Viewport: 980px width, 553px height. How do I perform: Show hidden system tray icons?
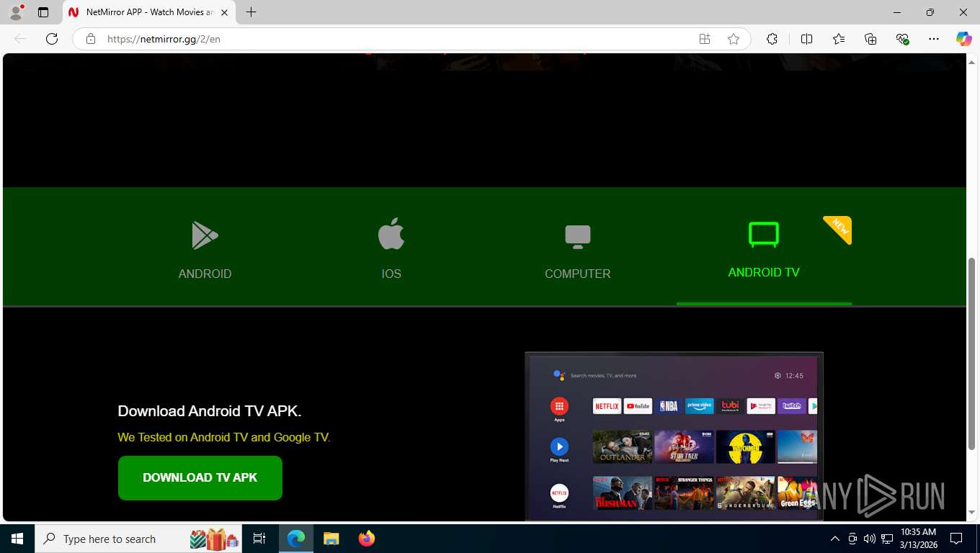(834, 539)
